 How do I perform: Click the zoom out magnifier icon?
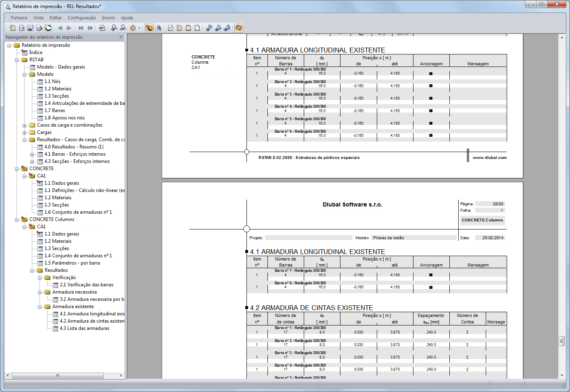tap(123, 28)
